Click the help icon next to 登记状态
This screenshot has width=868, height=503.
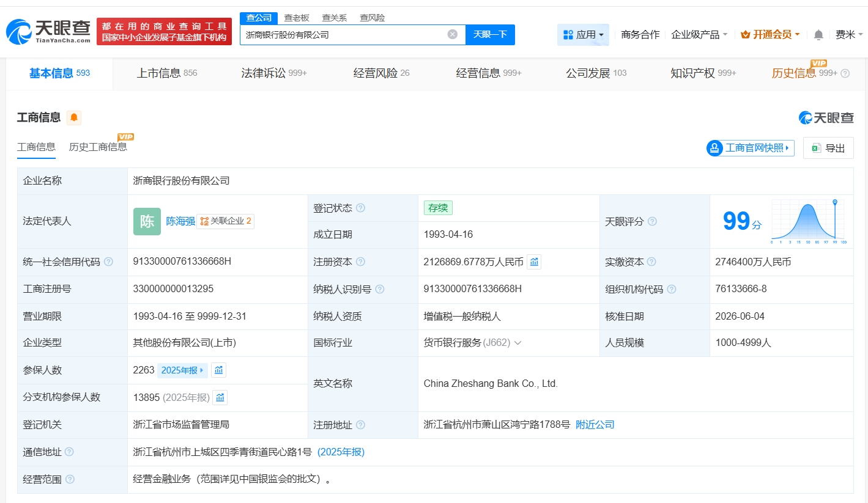(360, 208)
